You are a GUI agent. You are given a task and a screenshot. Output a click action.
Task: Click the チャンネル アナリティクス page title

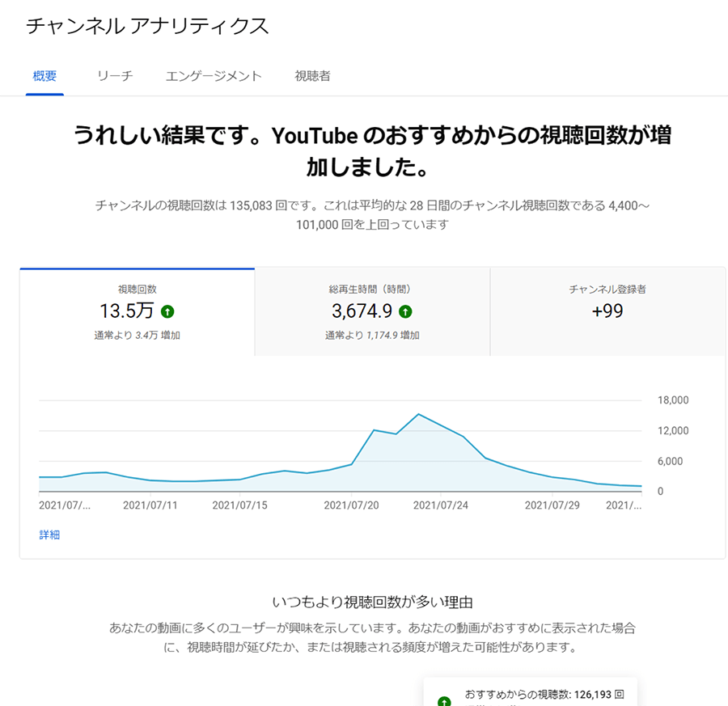147,26
